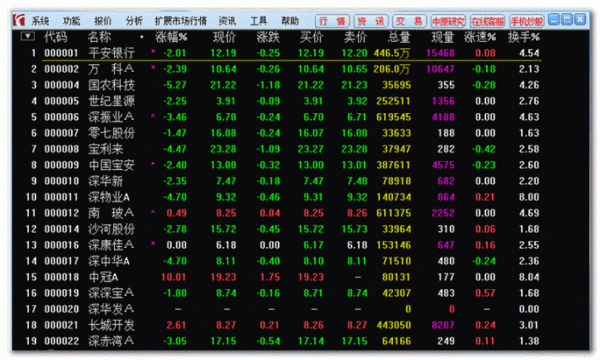Sort by 现价 column header
The width and height of the screenshot is (600, 360).
coord(225,37)
